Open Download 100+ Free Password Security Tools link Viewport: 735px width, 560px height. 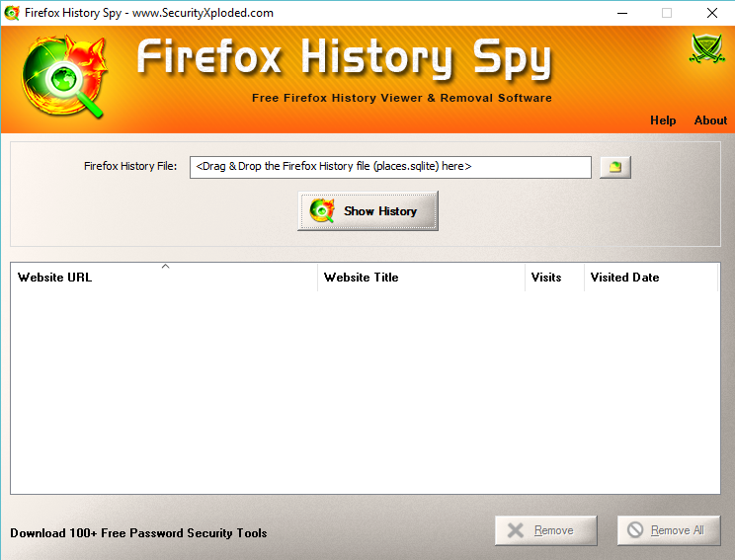point(138,533)
